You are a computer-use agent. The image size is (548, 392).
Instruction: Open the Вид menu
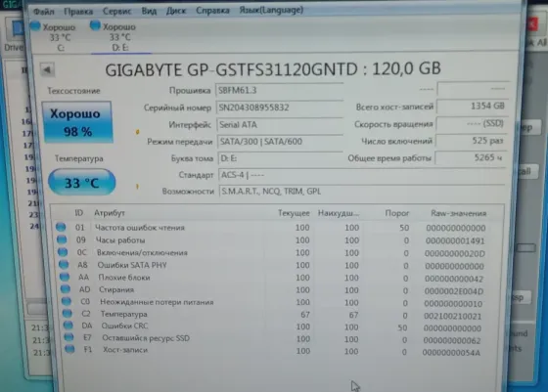(x=149, y=11)
